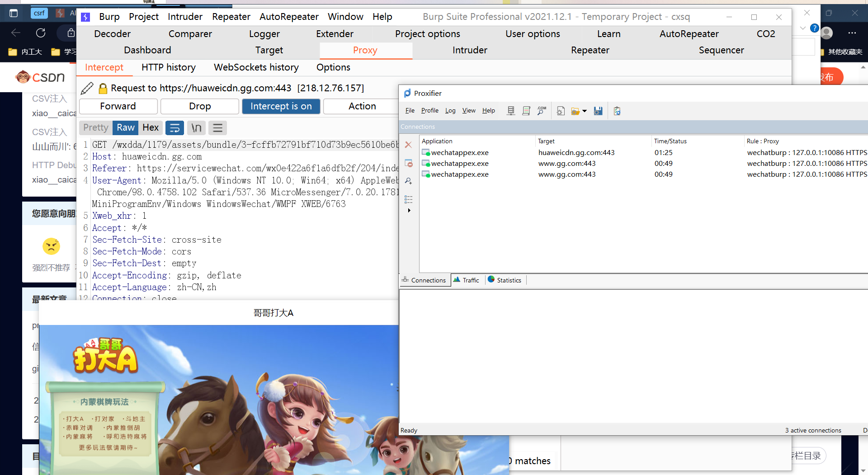Switch editor to Pretty view
This screenshot has height=475, width=868.
point(96,128)
